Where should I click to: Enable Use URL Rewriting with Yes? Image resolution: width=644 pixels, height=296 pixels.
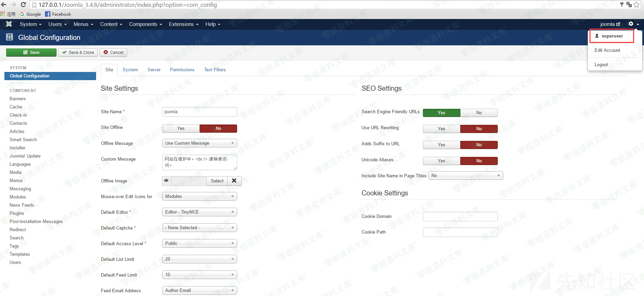441,129
